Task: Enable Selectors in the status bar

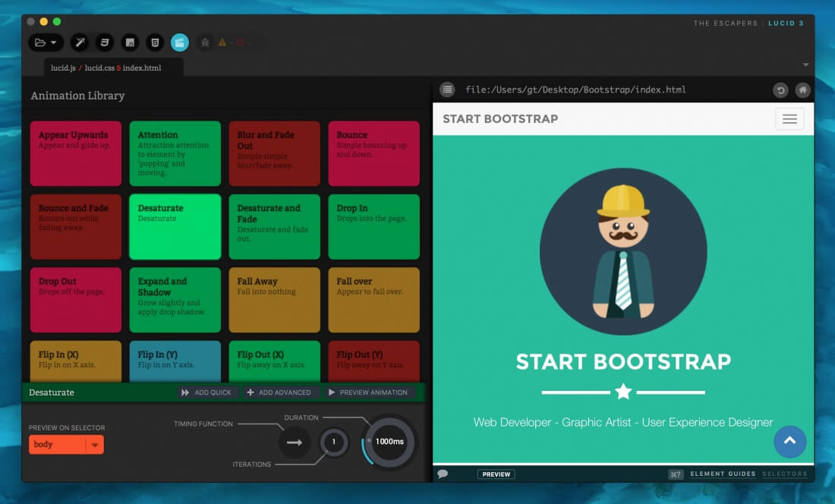Action: (x=785, y=474)
